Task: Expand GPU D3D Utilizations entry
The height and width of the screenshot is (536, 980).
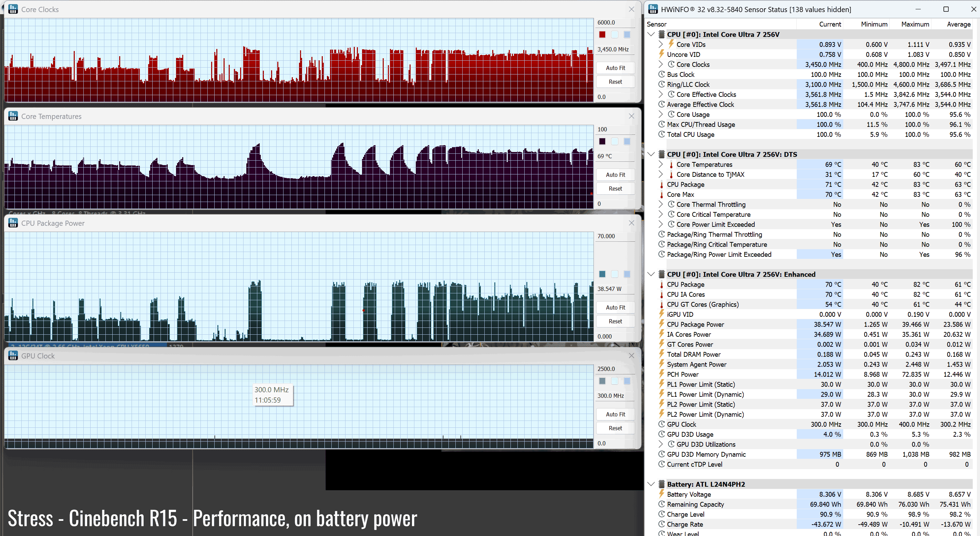Action: (661, 444)
